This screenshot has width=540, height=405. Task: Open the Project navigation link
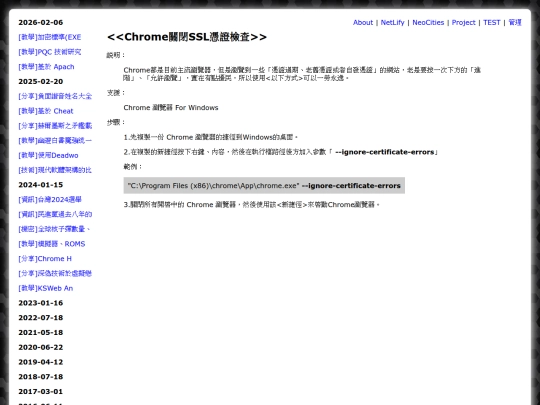(463, 22)
